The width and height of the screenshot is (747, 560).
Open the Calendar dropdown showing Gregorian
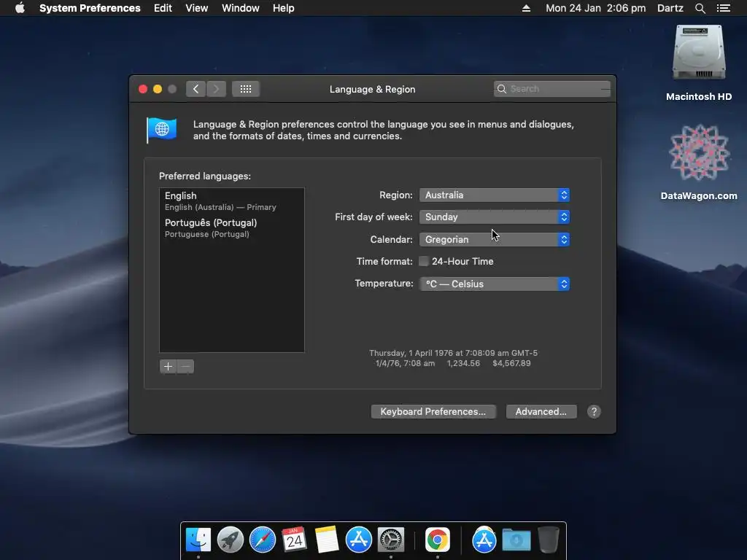[494, 239]
